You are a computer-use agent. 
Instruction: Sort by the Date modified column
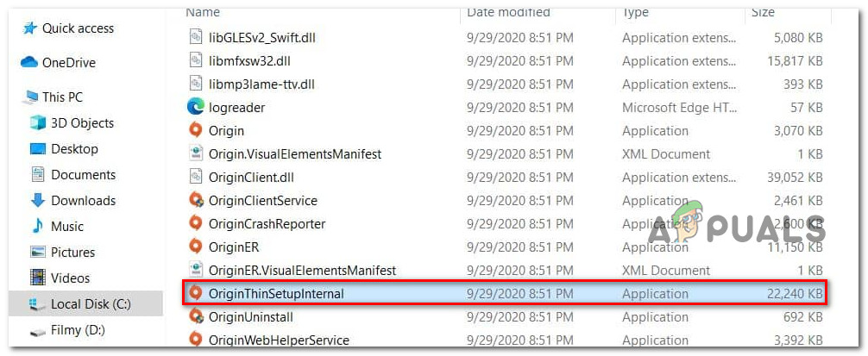pyautogui.click(x=508, y=12)
